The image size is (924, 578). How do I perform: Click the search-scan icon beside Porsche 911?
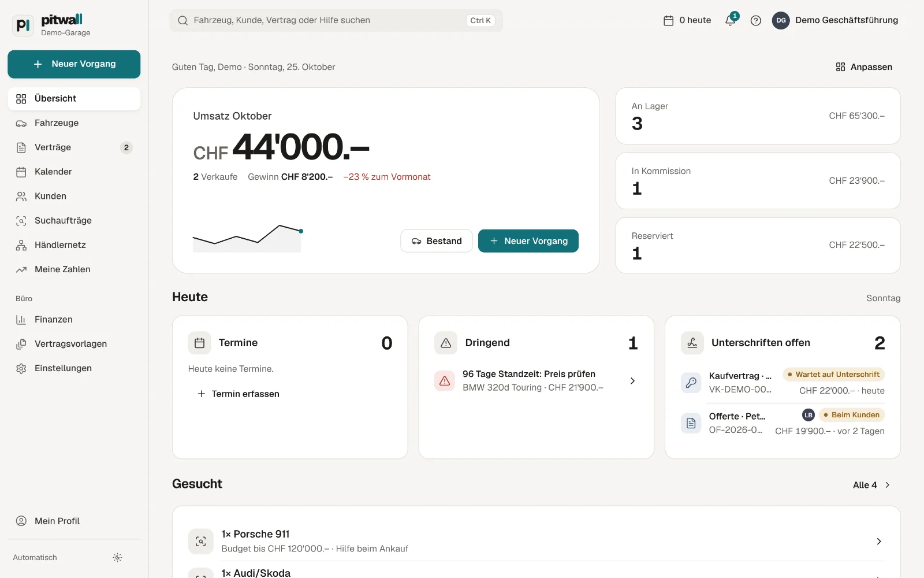[x=201, y=542]
